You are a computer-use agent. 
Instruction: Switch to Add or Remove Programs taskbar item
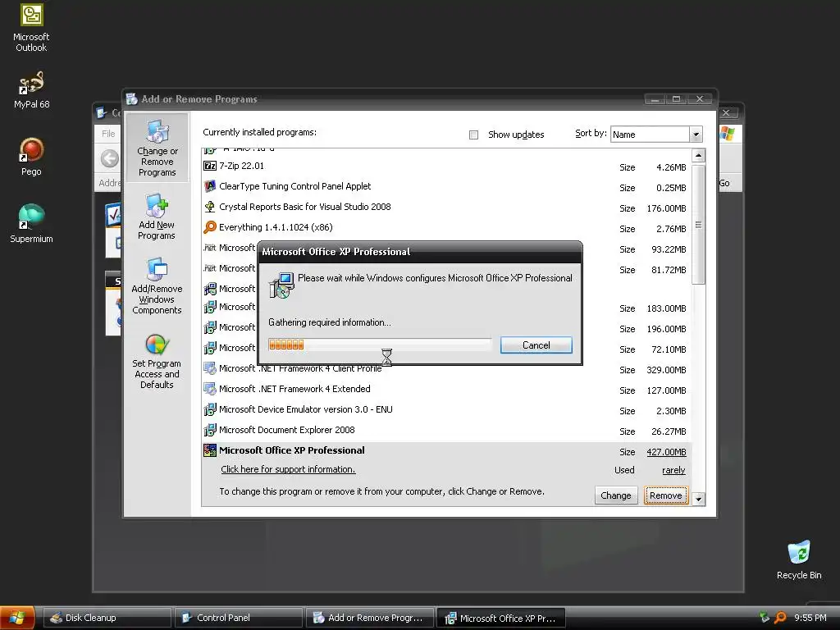(x=370, y=618)
